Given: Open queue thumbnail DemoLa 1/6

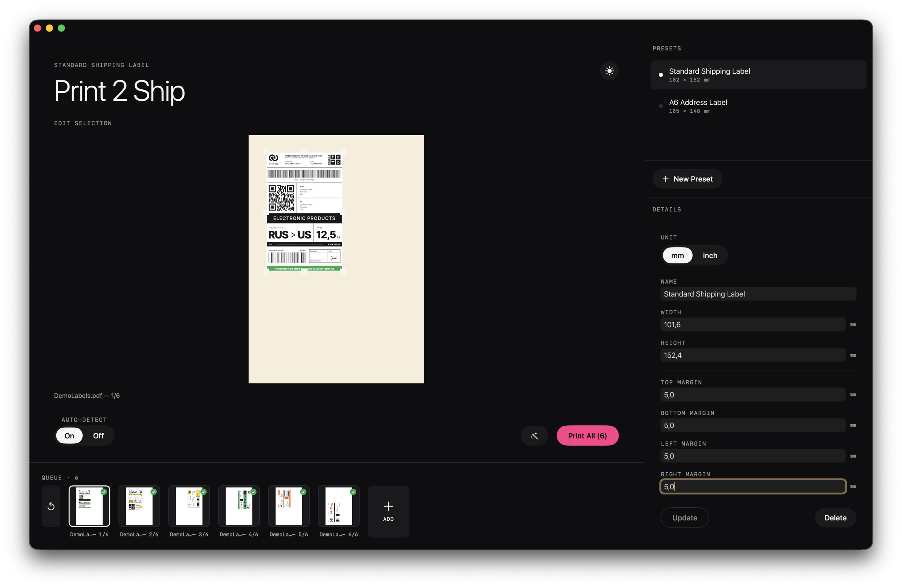Looking at the screenshot, I should (89, 506).
